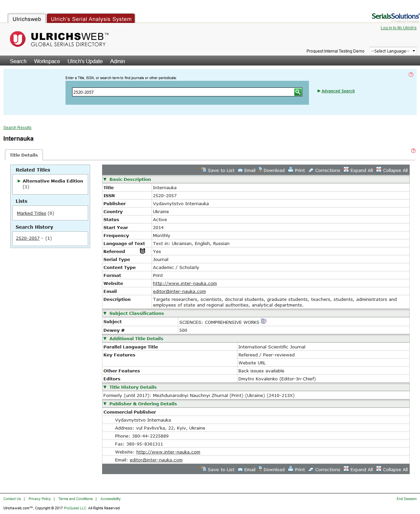Click the subject classification icon after COMPREHENSIVE WORKS
Viewport: 420px width, 514px height.
click(x=264, y=321)
